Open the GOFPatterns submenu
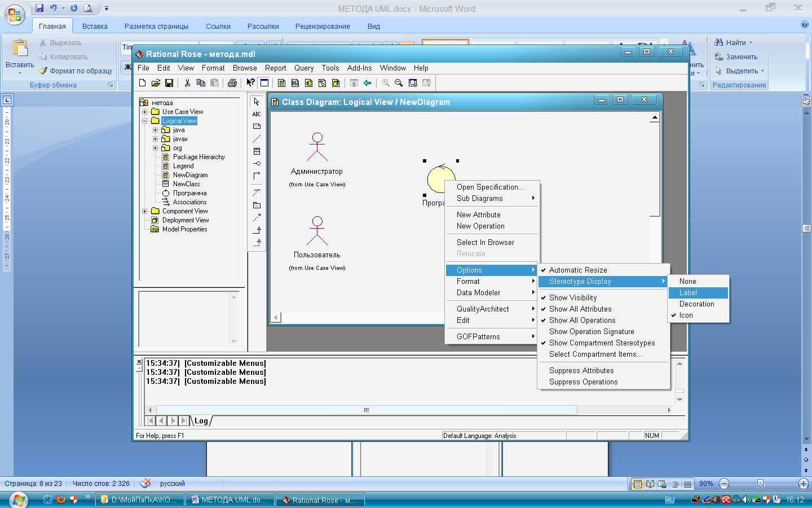 point(492,337)
